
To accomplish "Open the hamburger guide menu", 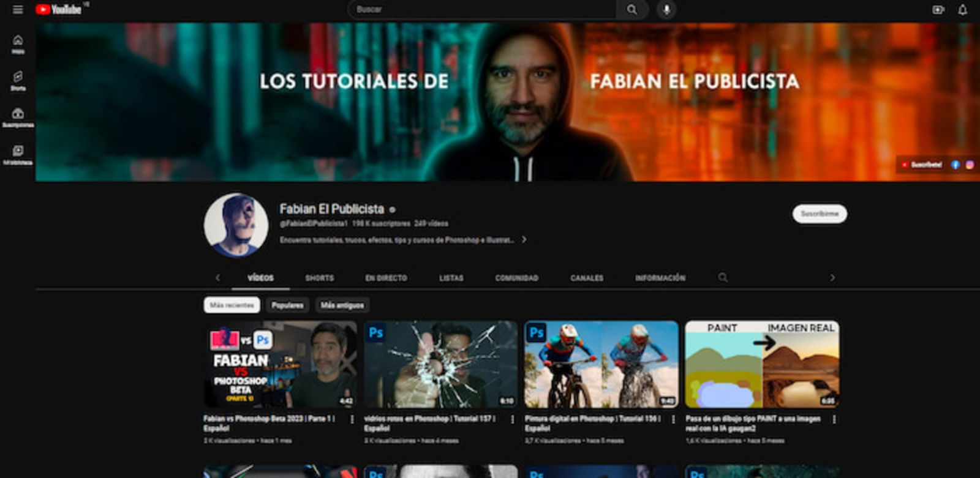I will [18, 9].
